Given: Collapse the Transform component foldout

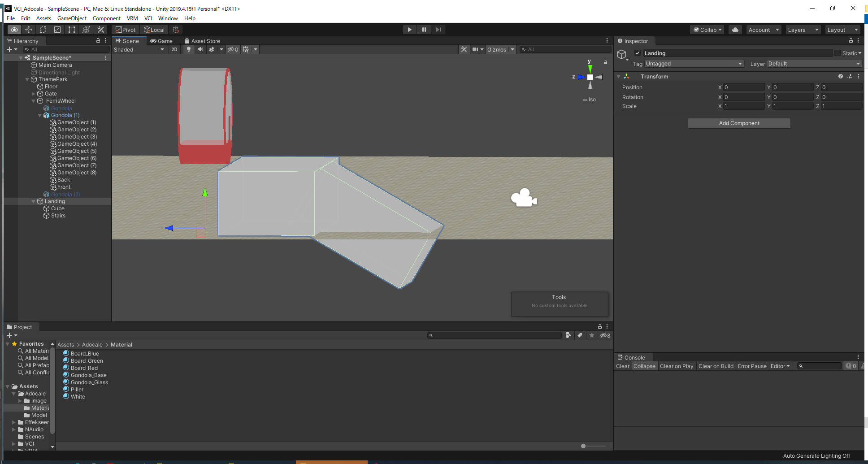Looking at the screenshot, I should click(618, 77).
